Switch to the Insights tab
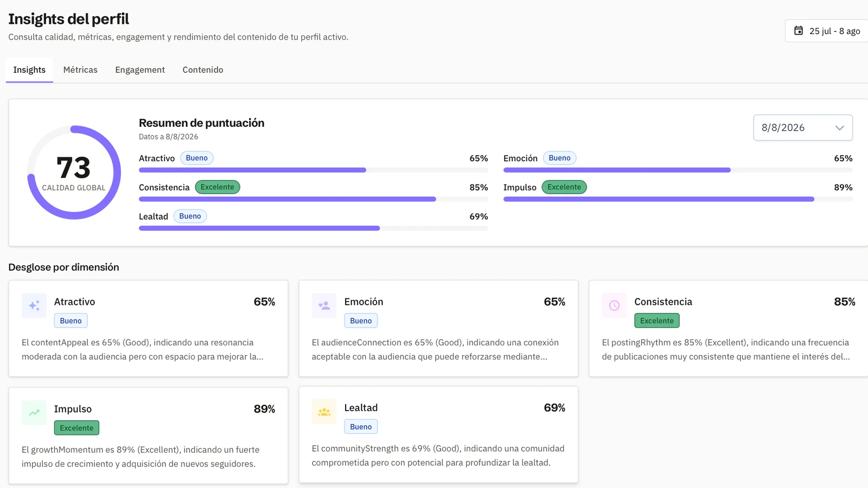Screen dimensions: 868x488 click(x=29, y=70)
